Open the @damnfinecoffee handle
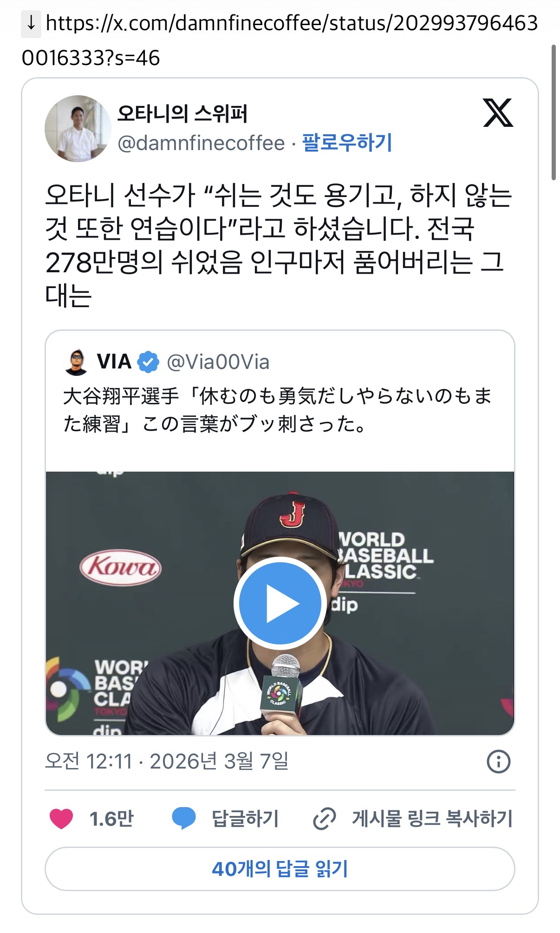Image resolution: width=560 pixels, height=933 pixels. 201,143
